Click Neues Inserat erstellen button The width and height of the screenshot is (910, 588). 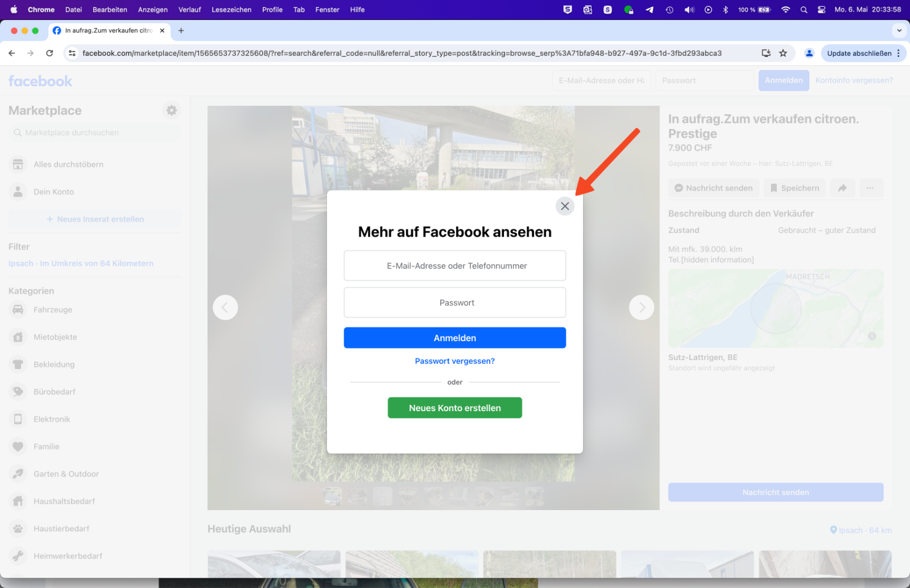tap(94, 219)
